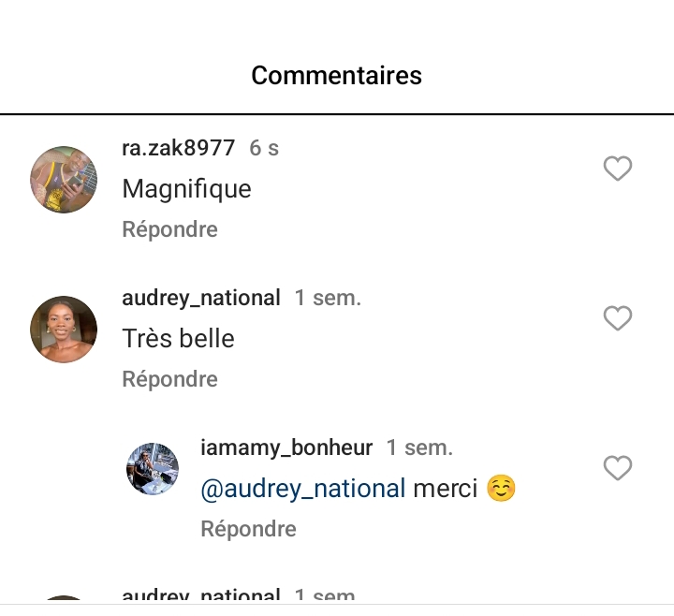Open the ra.zak8977 username link
The height and width of the screenshot is (616, 674).
pos(178,148)
